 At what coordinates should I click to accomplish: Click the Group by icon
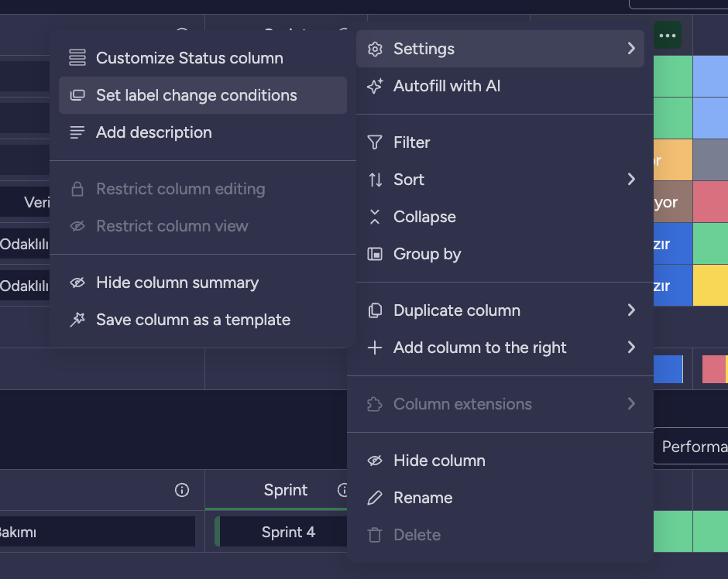[x=375, y=254]
